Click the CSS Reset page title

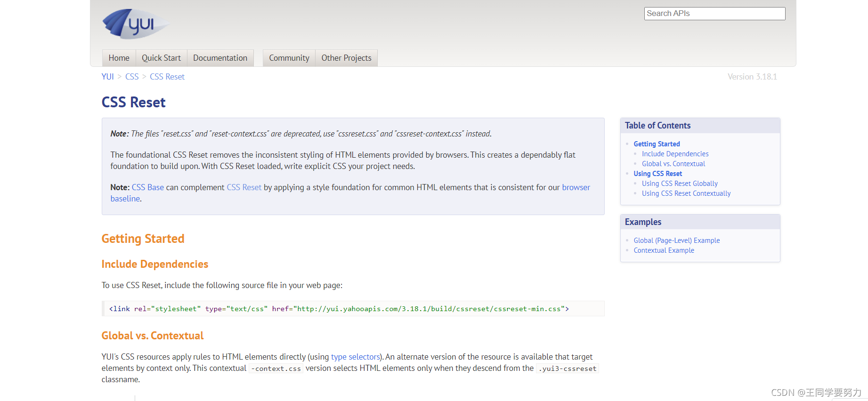133,102
